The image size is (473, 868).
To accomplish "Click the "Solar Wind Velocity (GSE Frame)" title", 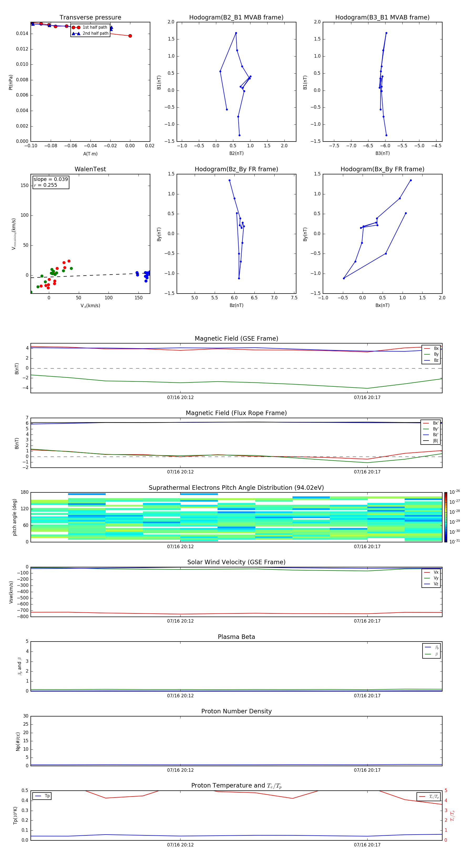I will click(236, 562).
